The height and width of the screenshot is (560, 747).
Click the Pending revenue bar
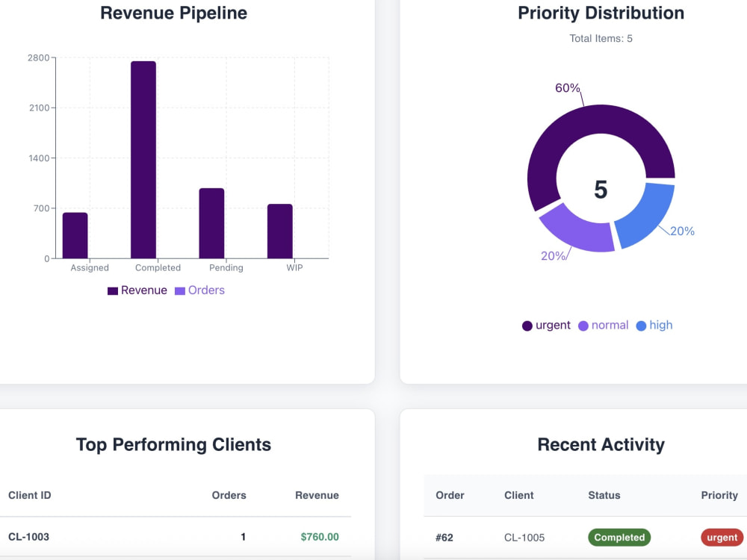pyautogui.click(x=211, y=223)
